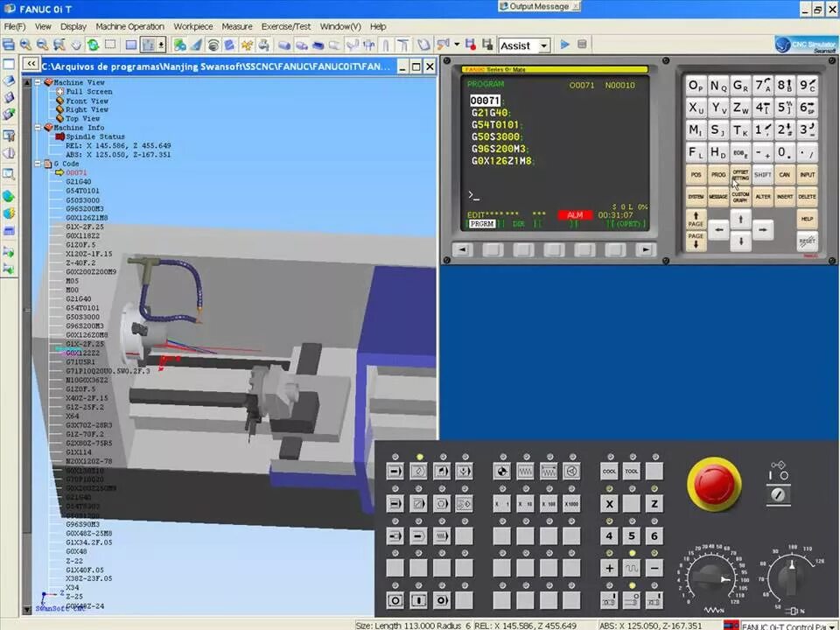The height and width of the screenshot is (630, 840).
Task: Collapse the Machine Info tree node
Action: coord(38,128)
